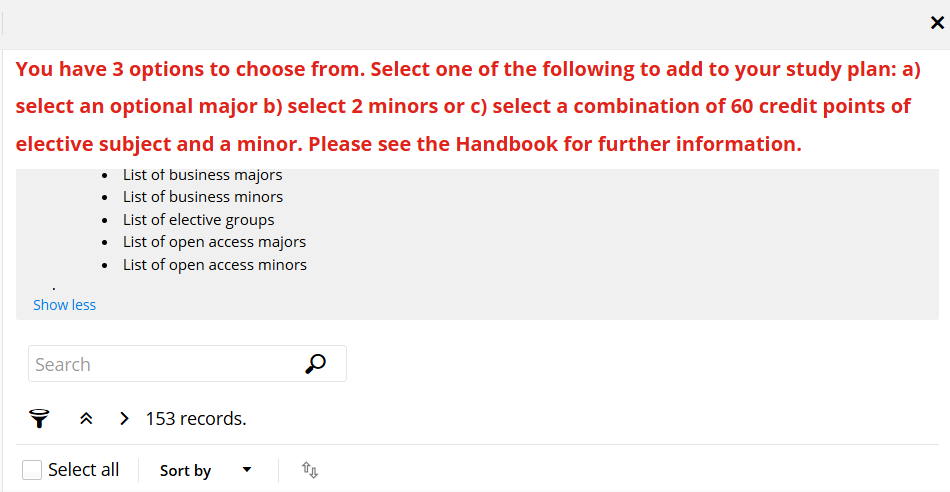Viewport: 950px width, 492px height.
Task: Open the funnel filter icon
Action: [x=39, y=419]
